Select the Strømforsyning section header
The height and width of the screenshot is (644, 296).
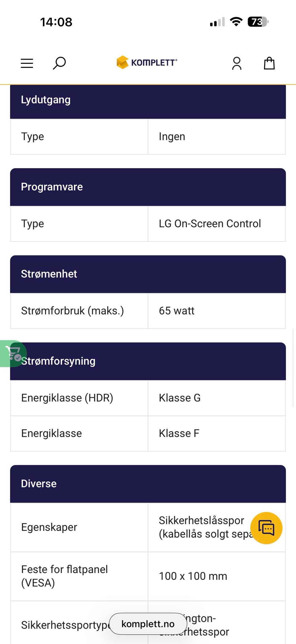click(x=148, y=361)
